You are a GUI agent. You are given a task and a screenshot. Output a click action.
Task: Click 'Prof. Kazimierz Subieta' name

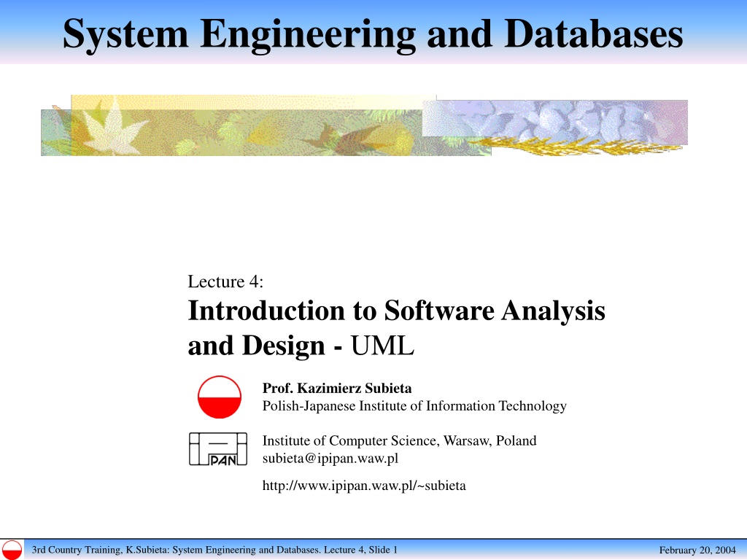(337, 388)
